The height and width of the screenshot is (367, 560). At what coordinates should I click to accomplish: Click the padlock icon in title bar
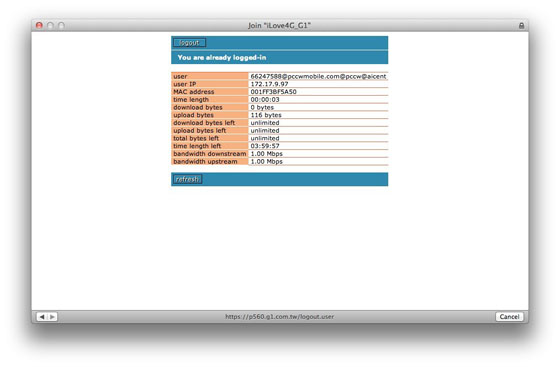pyautogui.click(x=521, y=26)
